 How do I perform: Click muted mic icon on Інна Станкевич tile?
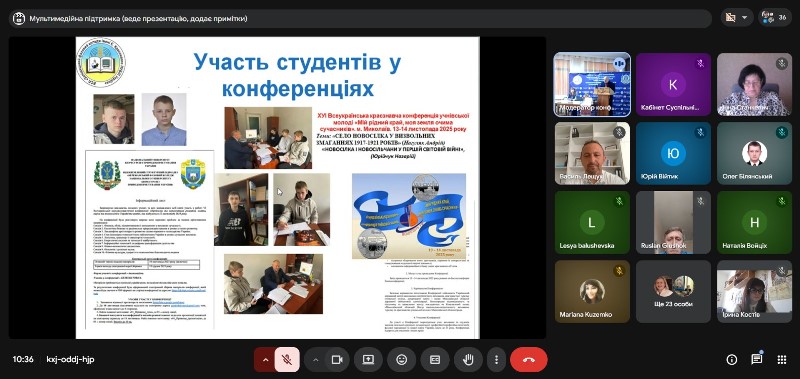[x=782, y=63]
